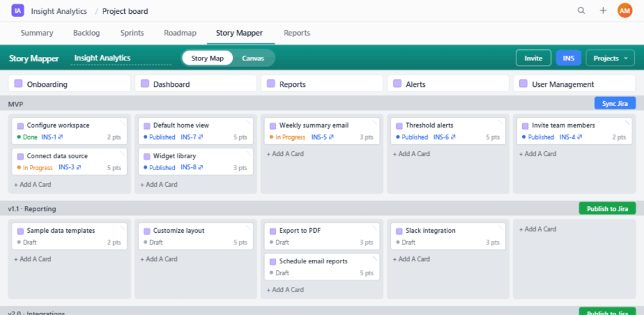This screenshot has height=315, width=644.
Task: Click the Sync Jira button
Action: click(x=615, y=103)
